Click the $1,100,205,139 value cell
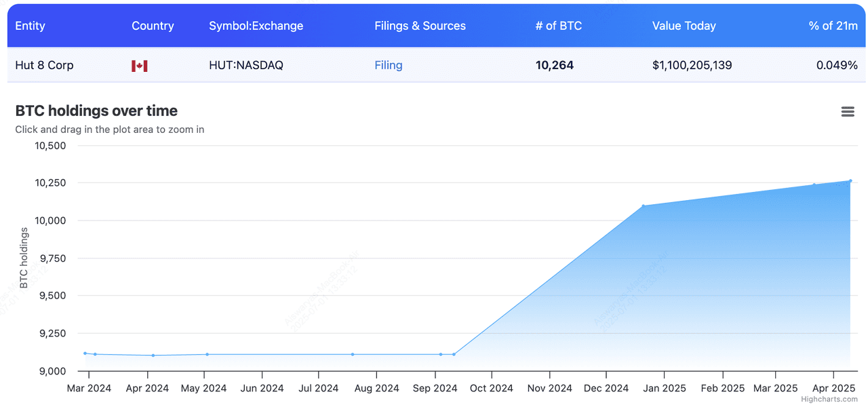 [x=692, y=65]
